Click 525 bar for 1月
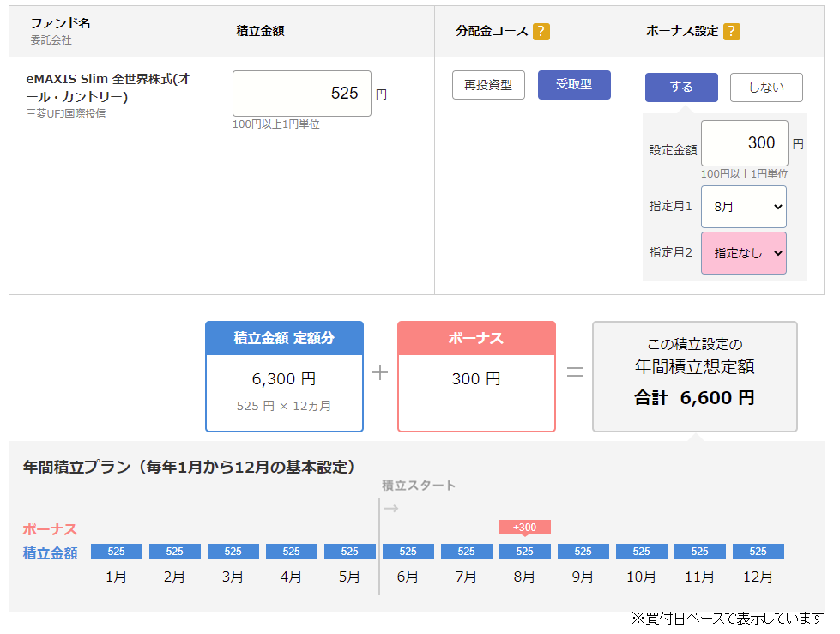 point(116,552)
